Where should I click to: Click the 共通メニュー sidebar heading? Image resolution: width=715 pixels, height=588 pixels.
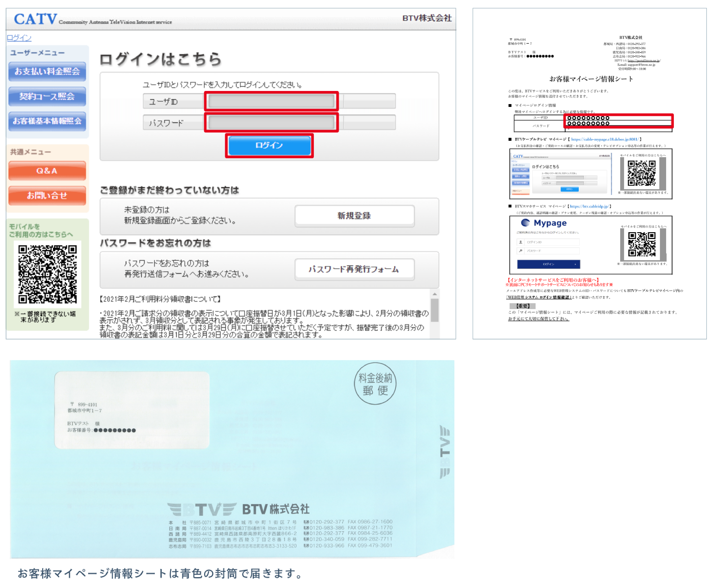pos(30,152)
